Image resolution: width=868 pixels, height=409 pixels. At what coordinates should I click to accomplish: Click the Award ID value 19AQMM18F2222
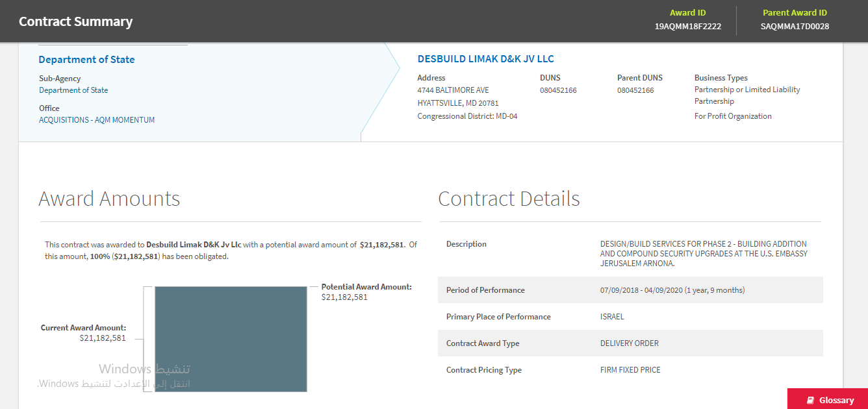point(688,27)
